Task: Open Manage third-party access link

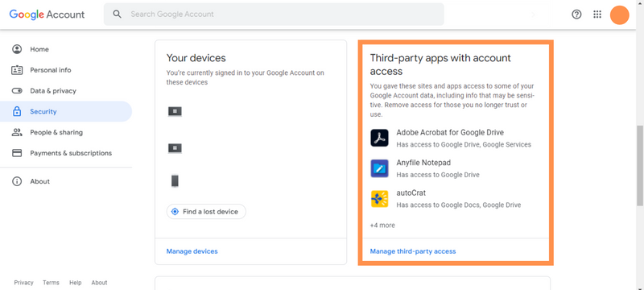Action: click(413, 251)
